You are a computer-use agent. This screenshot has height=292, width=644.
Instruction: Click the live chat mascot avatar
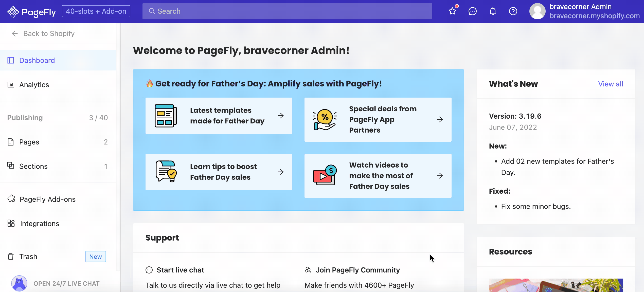(19, 283)
